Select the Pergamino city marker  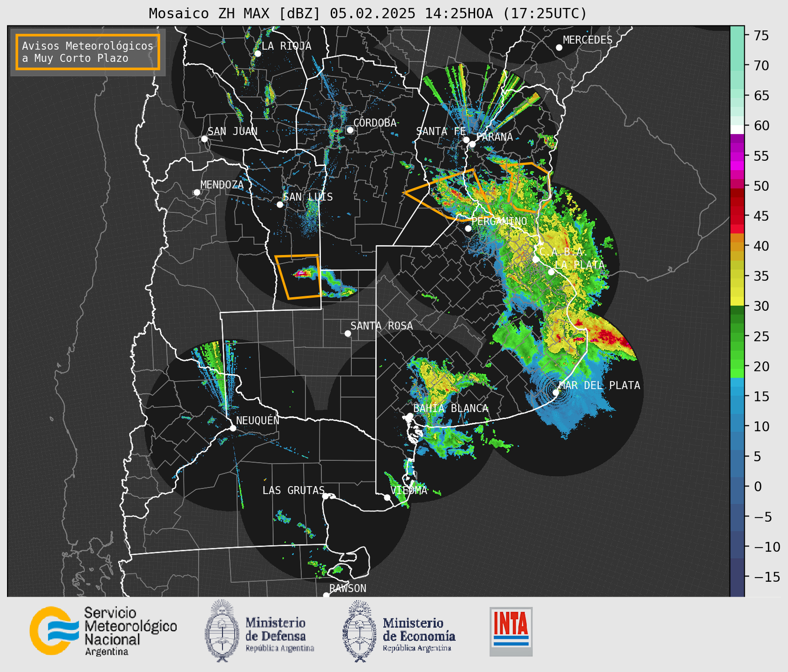tap(468, 229)
